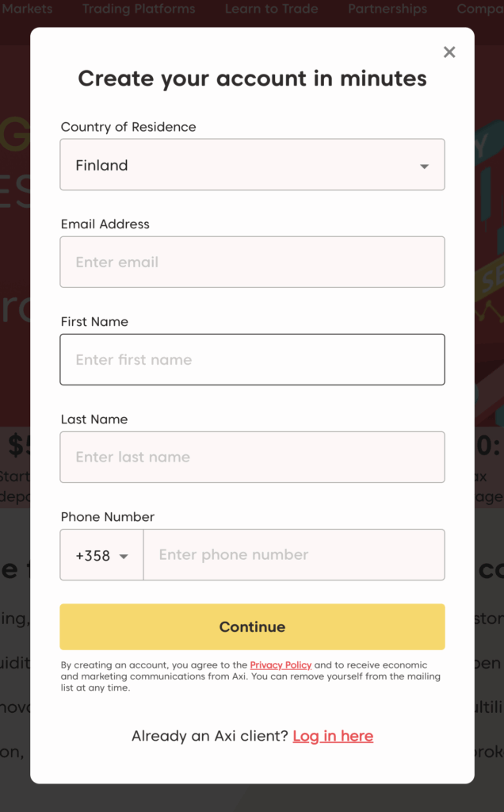
Task: Click the Enter phone number field
Action: [293, 555]
